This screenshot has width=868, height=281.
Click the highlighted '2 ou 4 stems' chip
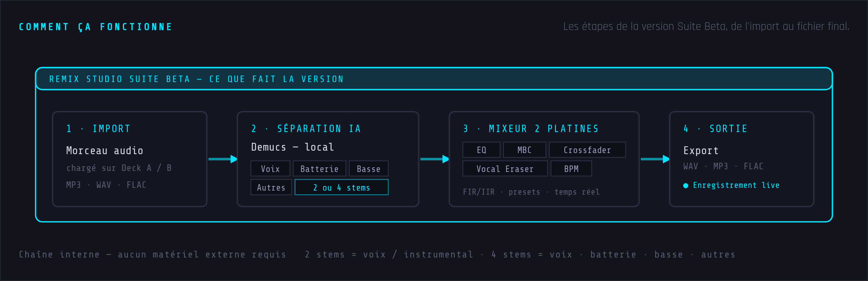[x=342, y=187]
